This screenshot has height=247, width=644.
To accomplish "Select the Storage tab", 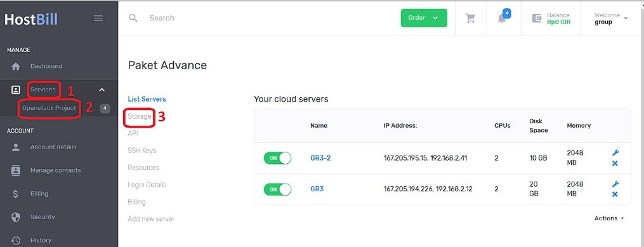I will point(140,116).
